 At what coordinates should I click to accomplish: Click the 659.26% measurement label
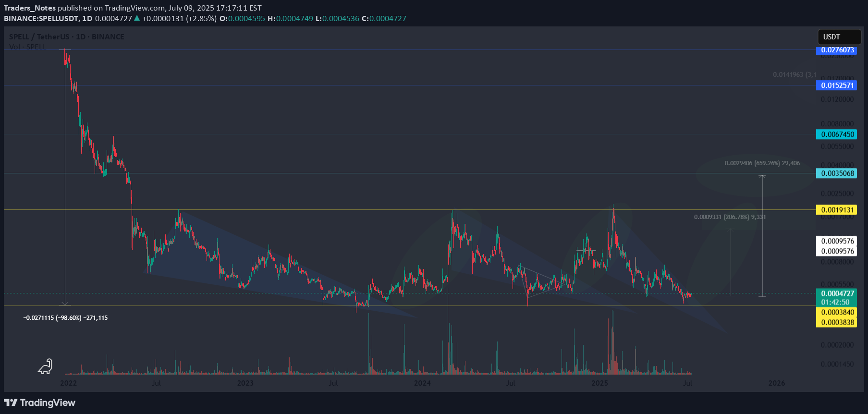pos(762,163)
